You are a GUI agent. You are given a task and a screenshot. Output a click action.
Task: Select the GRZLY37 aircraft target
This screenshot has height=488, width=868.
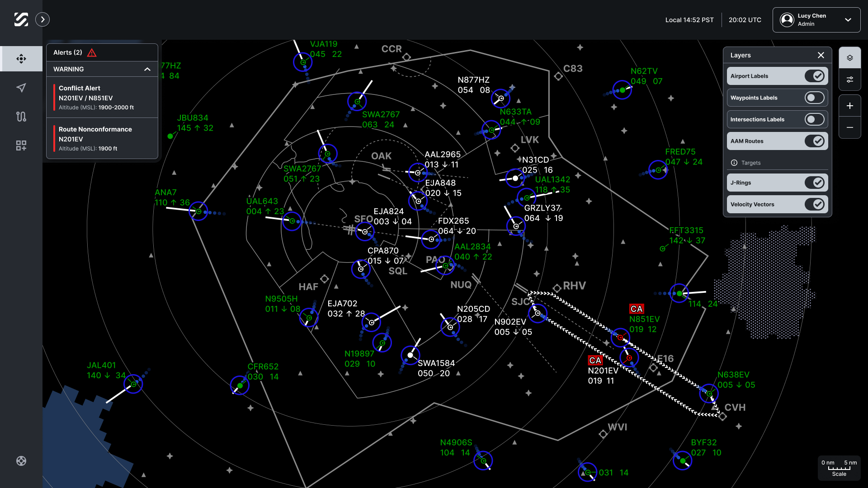click(516, 226)
